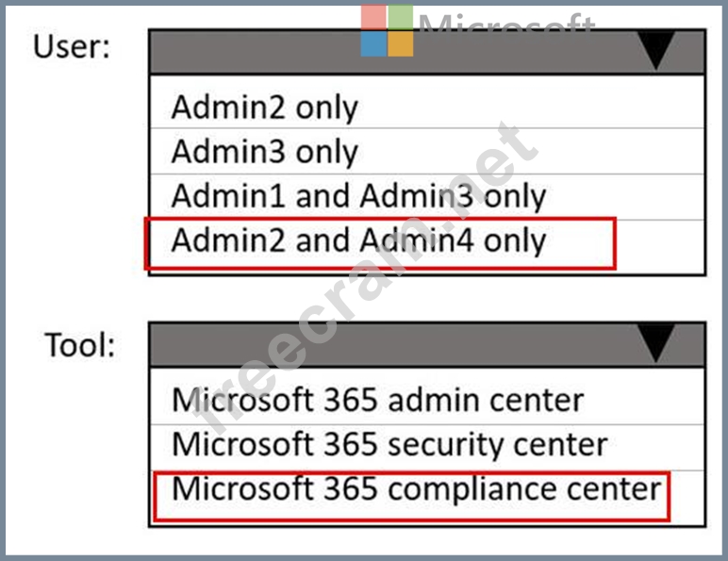Click the green square of the Microsoft logo
The image size is (728, 561).
pyautogui.click(x=401, y=17)
